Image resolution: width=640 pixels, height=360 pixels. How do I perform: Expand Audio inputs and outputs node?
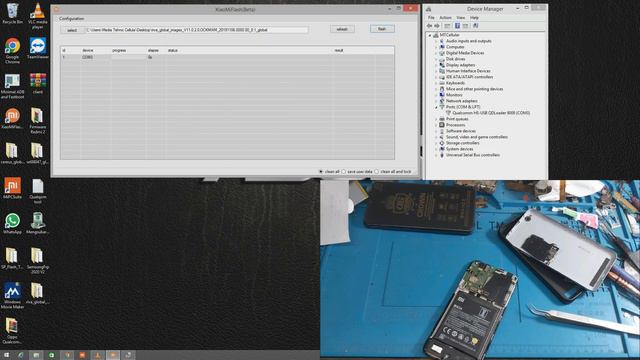point(436,41)
